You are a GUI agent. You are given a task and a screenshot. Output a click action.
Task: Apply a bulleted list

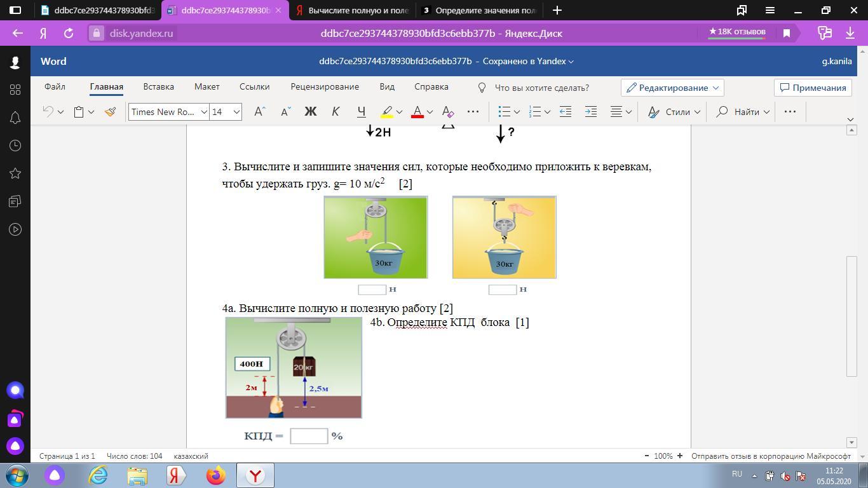point(505,112)
